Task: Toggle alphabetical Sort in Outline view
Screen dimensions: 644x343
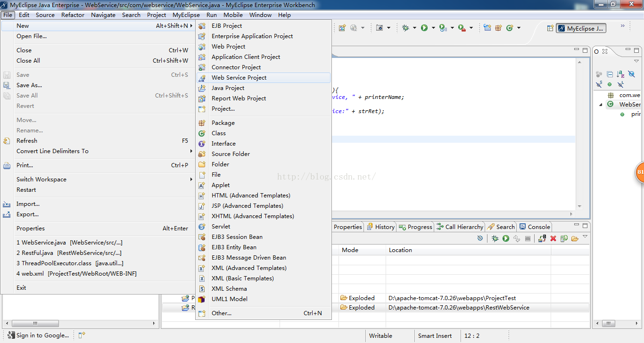Action: (x=620, y=74)
